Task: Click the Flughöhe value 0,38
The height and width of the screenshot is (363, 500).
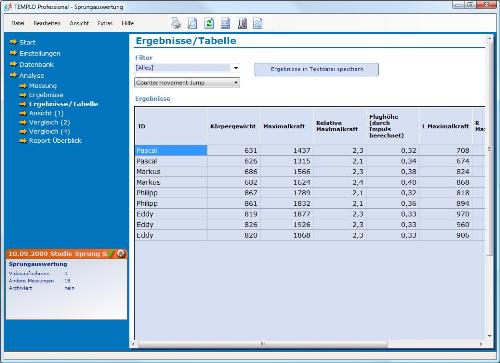Action: pos(408,171)
